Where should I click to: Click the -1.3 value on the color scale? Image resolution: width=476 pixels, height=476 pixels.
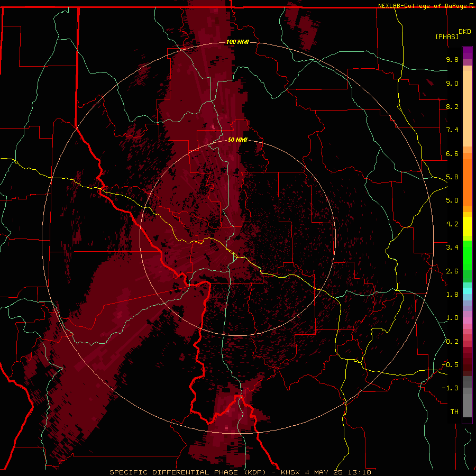tap(450, 388)
